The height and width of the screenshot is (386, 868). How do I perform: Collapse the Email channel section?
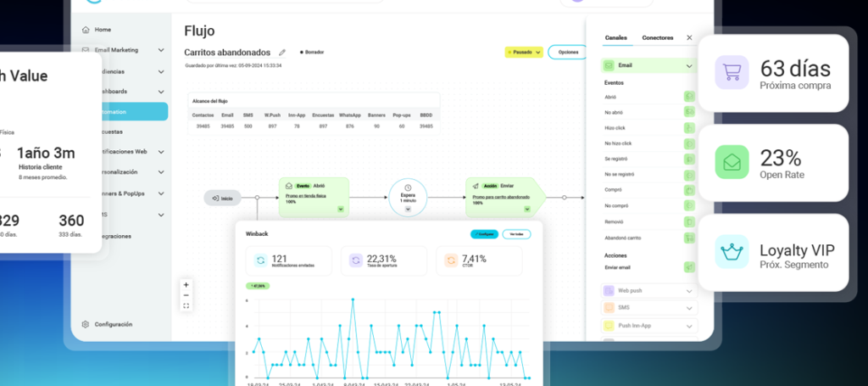click(689, 66)
